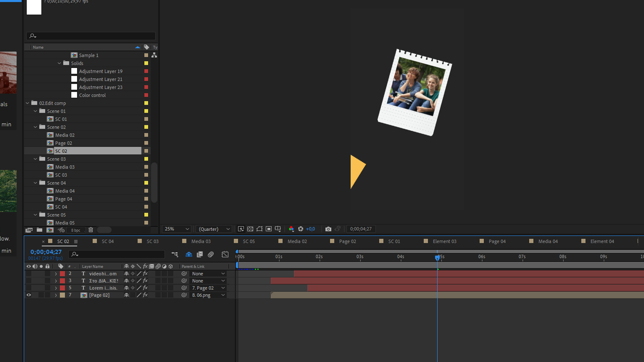Hide the [Page 02] layer

pyautogui.click(x=29, y=295)
